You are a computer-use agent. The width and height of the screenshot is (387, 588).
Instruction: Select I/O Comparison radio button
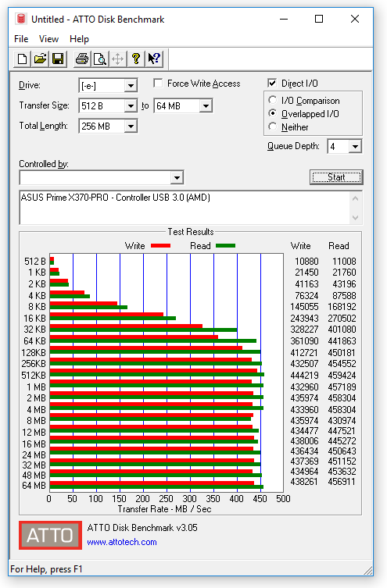tap(273, 100)
